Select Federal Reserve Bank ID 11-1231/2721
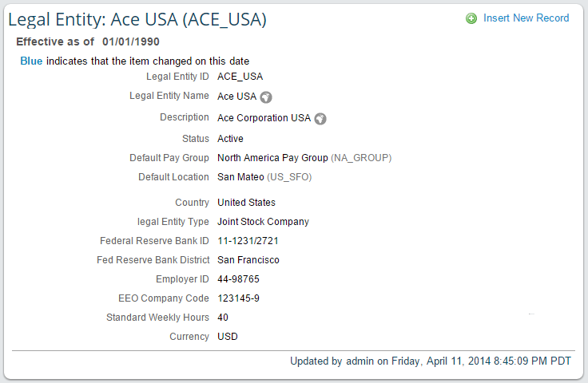Viewport: 588px width, 383px height. click(248, 241)
